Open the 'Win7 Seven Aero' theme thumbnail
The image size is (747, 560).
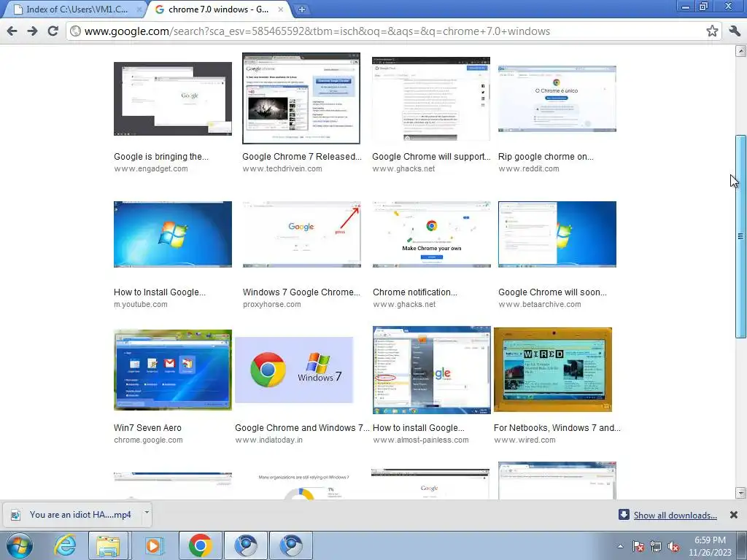click(x=173, y=370)
